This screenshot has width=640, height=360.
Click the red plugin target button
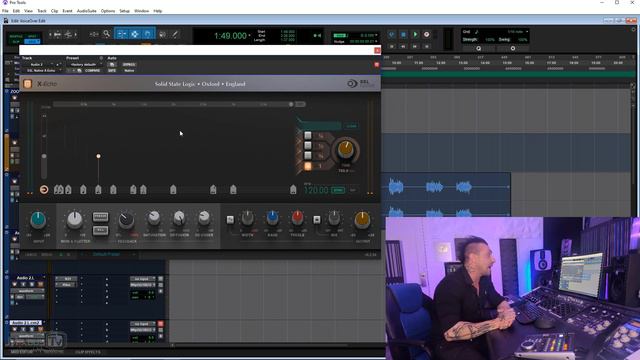pos(376,64)
